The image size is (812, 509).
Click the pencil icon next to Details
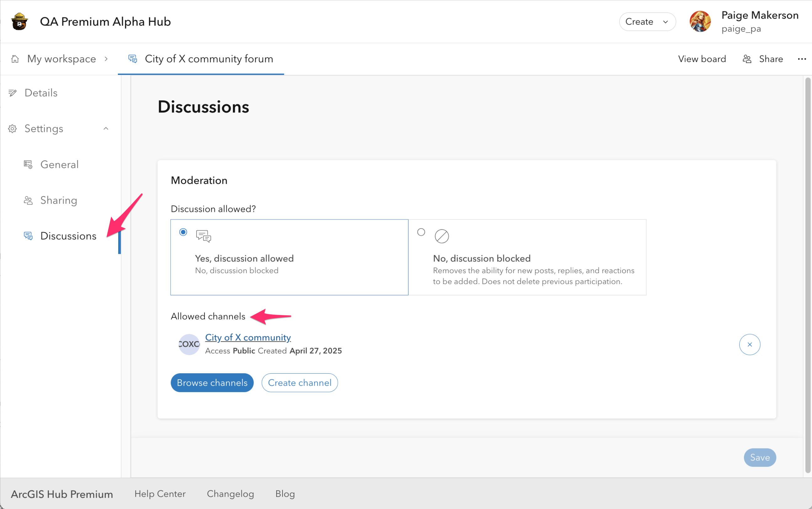tap(13, 93)
